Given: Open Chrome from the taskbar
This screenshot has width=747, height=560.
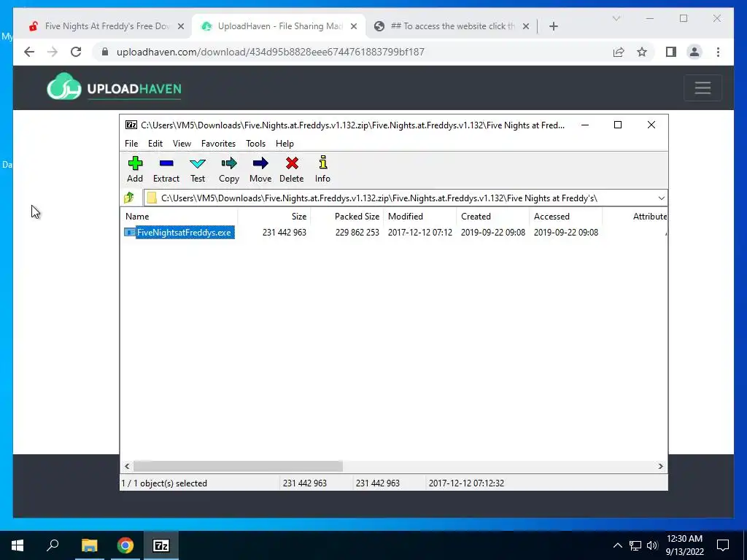Looking at the screenshot, I should coord(125,545).
